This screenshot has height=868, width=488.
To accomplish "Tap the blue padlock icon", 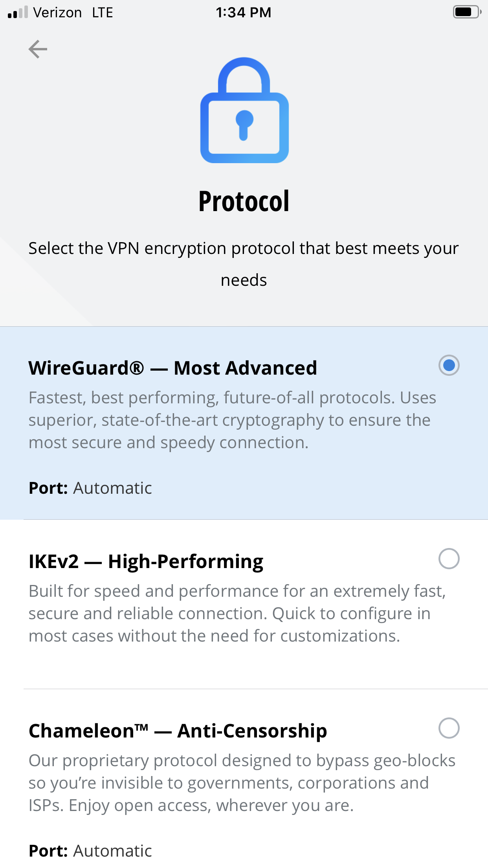I will click(x=244, y=110).
